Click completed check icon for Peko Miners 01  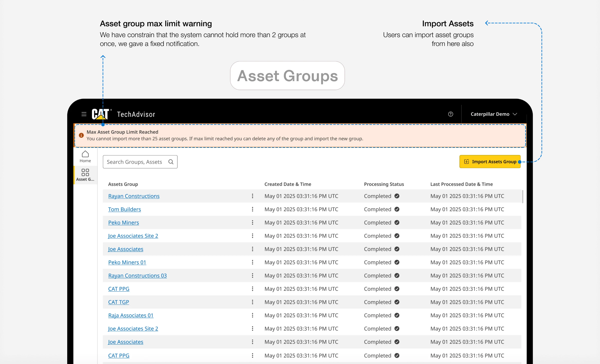pyautogui.click(x=397, y=262)
